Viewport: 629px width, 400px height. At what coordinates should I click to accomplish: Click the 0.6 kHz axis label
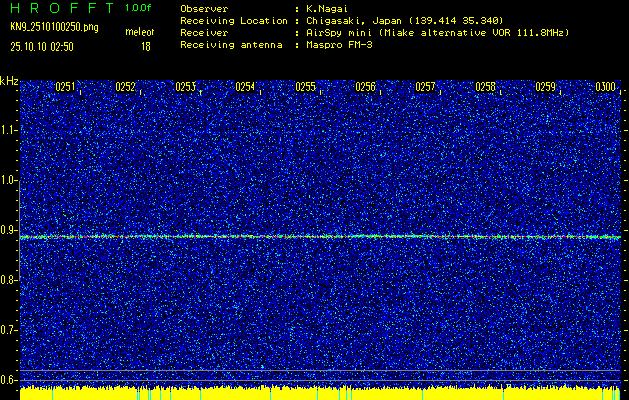point(9,379)
